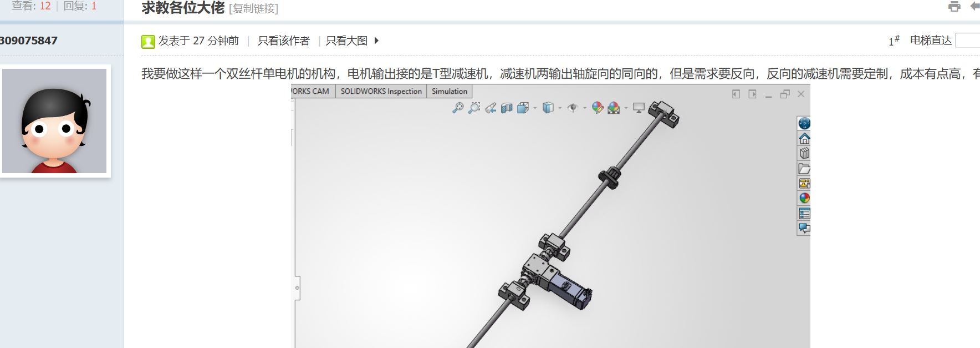
Task: Click the 电梯直达 floor input box
Action: coord(968,41)
